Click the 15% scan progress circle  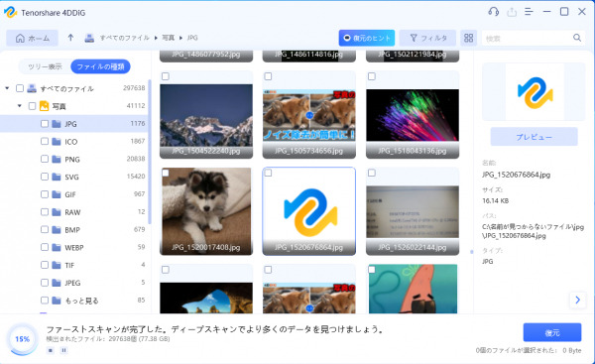(23, 339)
